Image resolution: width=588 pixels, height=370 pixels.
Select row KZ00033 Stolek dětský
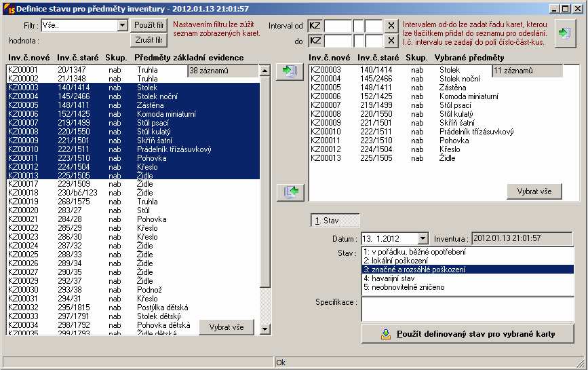[133, 316]
